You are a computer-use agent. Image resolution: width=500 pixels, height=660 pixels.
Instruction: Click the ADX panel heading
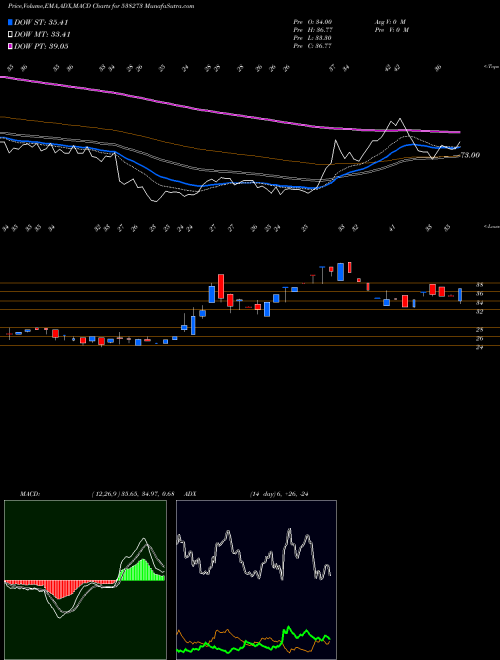point(191,494)
